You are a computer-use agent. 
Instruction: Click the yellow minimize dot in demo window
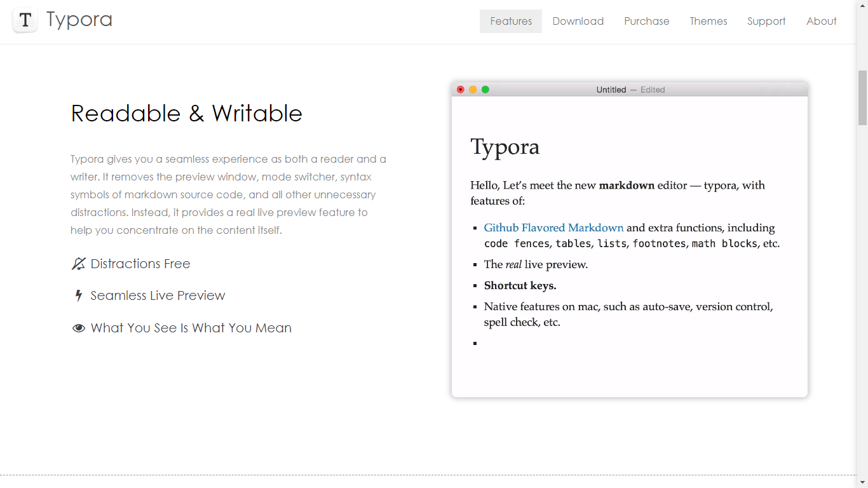(473, 90)
